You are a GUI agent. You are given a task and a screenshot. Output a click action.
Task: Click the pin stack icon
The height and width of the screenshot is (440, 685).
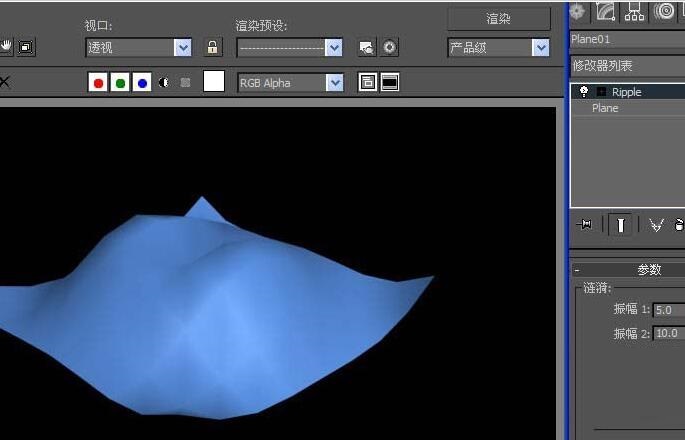pyautogui.click(x=585, y=225)
